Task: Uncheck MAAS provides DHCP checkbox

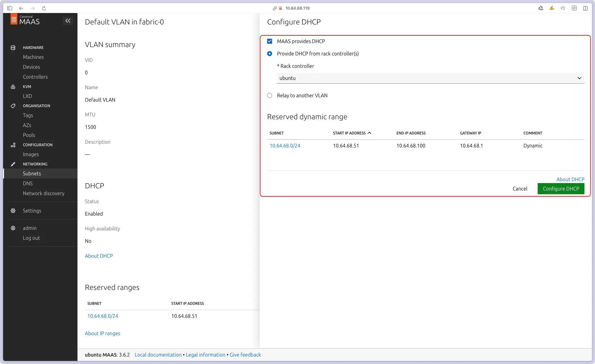Action: (x=270, y=41)
